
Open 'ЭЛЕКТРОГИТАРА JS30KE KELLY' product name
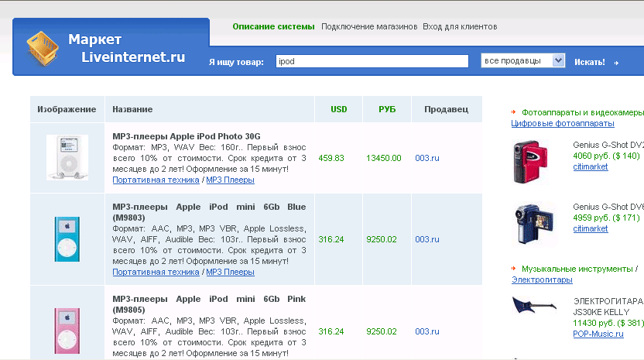(x=608, y=307)
